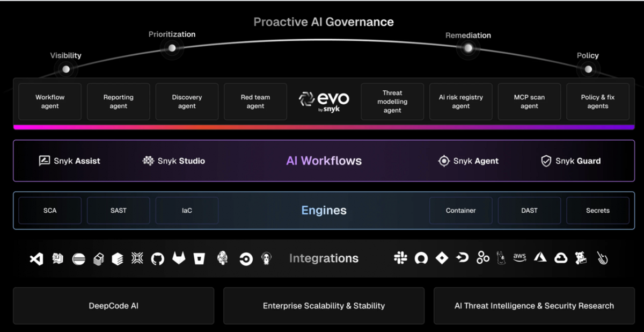Open the Slack integration

point(401,258)
